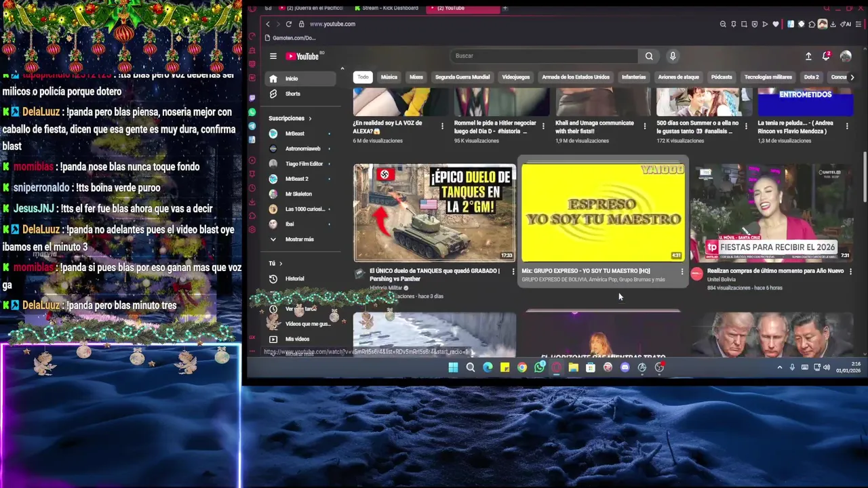868x488 pixels.
Task: Open 'Mis videos' in the sidebar
Action: pyautogui.click(x=300, y=339)
